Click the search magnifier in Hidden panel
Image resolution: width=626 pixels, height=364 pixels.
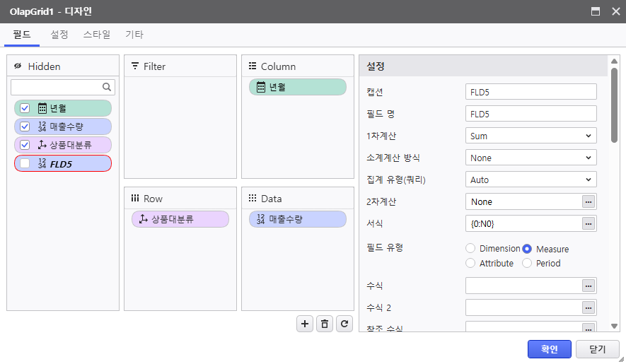pos(107,87)
